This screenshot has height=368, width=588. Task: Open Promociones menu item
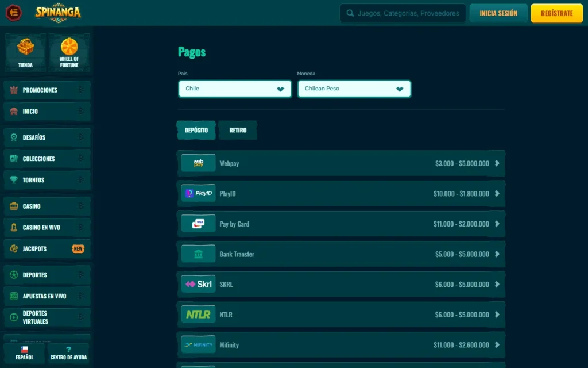[x=47, y=90]
